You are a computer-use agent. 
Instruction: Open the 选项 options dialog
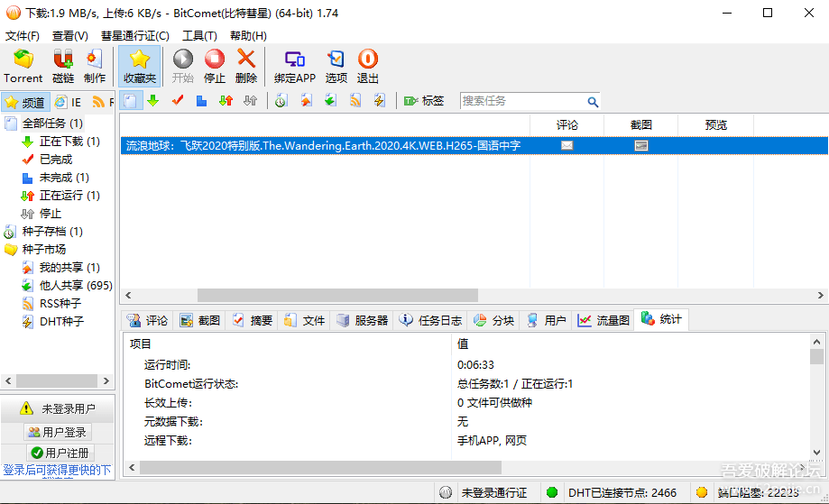(x=336, y=67)
